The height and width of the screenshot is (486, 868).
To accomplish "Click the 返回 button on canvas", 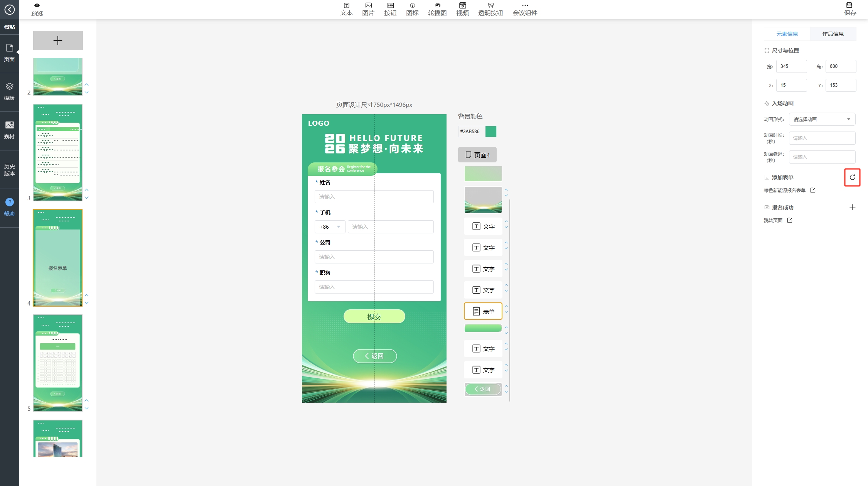I will [x=375, y=356].
